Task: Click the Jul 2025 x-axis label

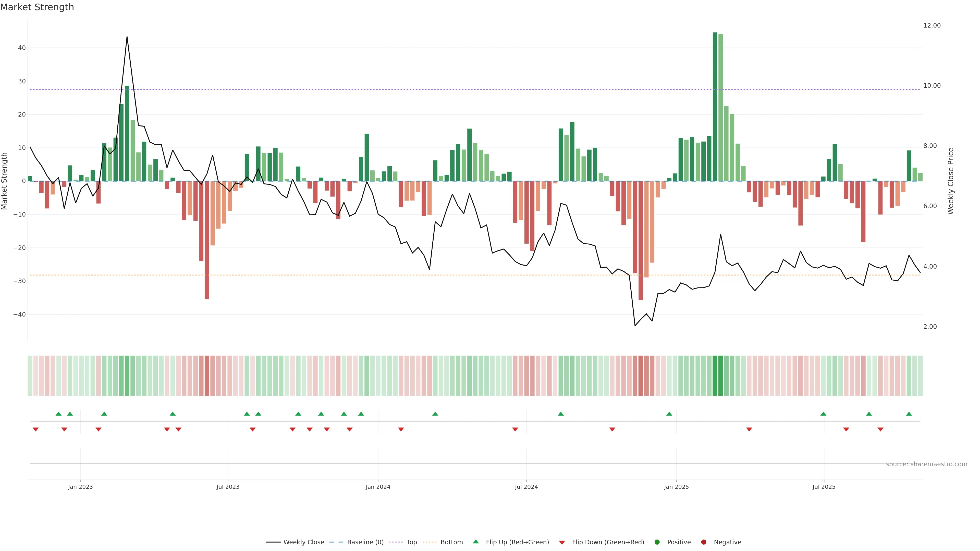Action: 824,487
